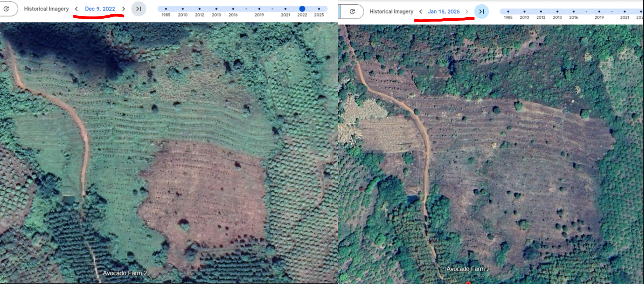Choose the 2021 dot on the Dec 2022 timeline
644x284 pixels.
(285, 9)
